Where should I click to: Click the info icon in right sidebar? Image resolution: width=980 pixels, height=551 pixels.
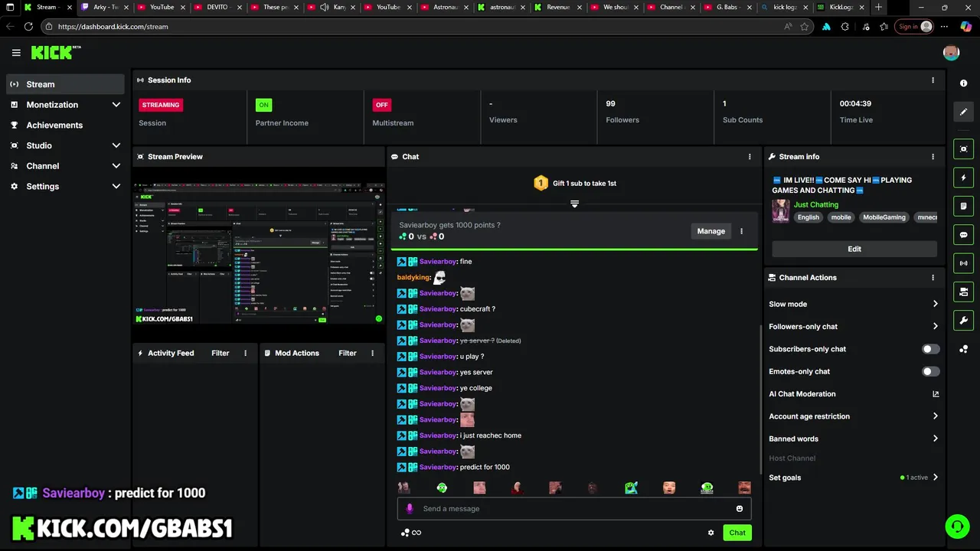(964, 83)
